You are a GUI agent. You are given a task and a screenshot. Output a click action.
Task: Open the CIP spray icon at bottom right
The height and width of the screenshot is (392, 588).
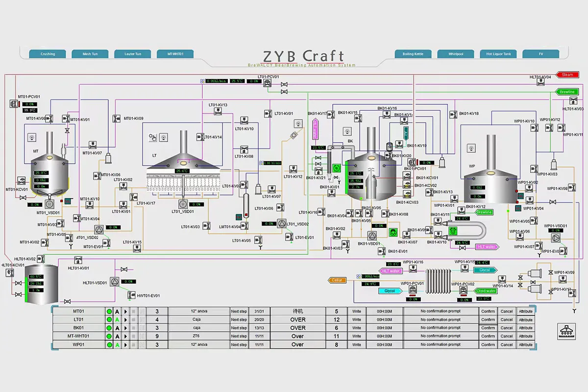567,331
